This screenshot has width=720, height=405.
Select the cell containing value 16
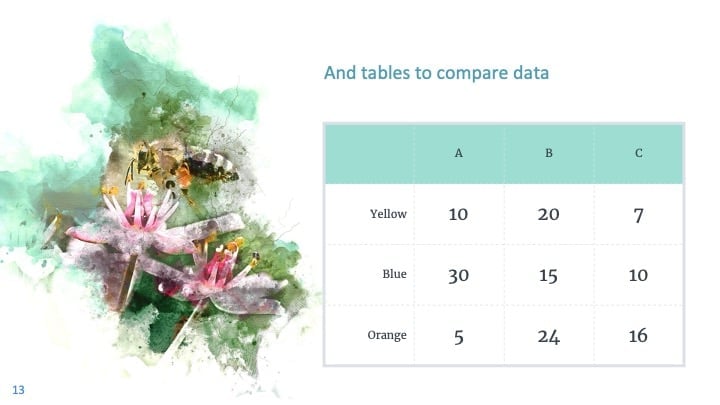pos(639,335)
